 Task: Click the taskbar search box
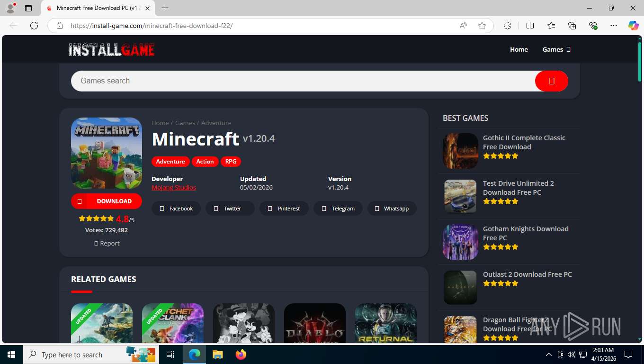[x=91, y=355]
